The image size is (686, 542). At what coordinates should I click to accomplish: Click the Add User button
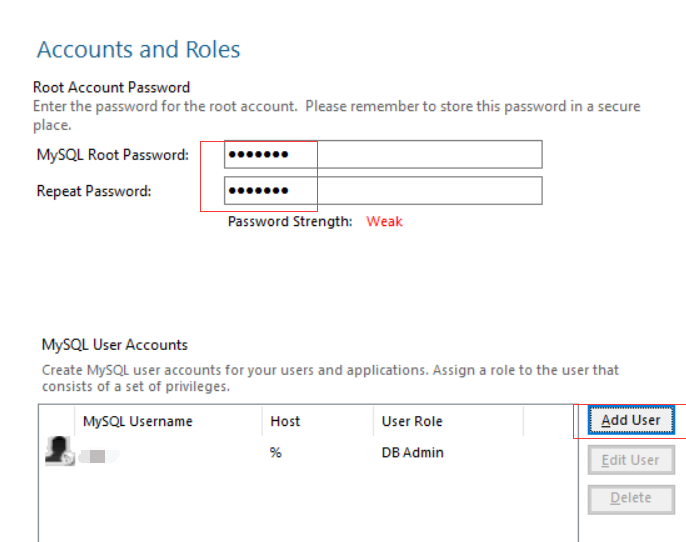pos(630,420)
